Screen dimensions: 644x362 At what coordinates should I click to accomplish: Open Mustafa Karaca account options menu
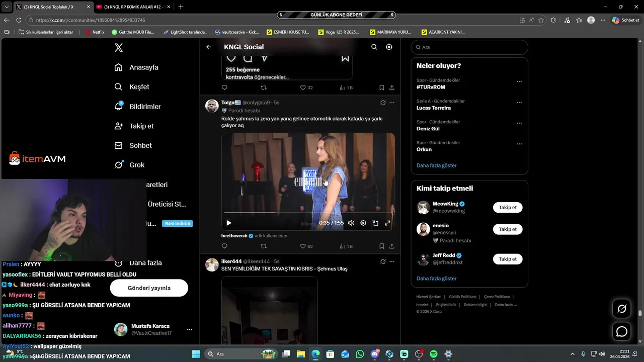(x=190, y=330)
